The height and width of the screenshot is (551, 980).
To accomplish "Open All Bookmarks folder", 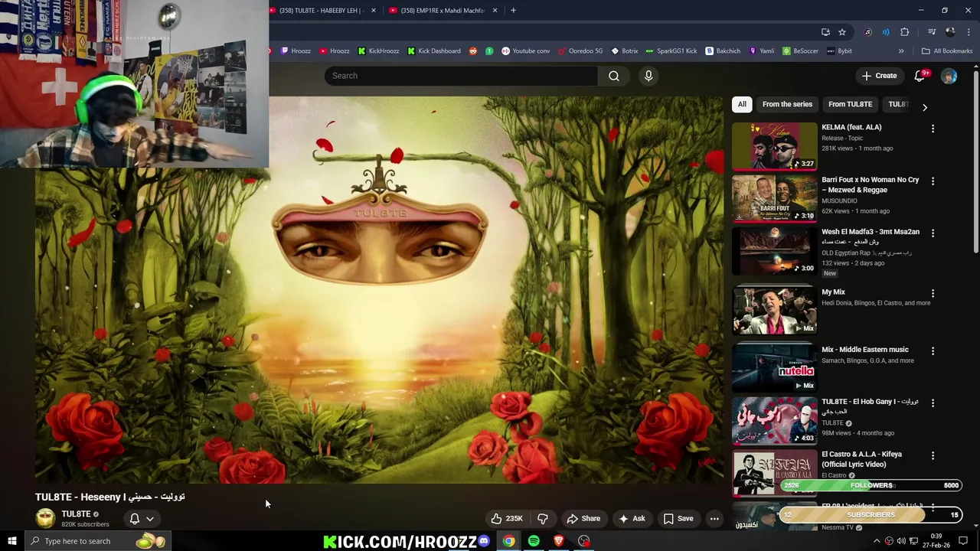I will click(947, 51).
